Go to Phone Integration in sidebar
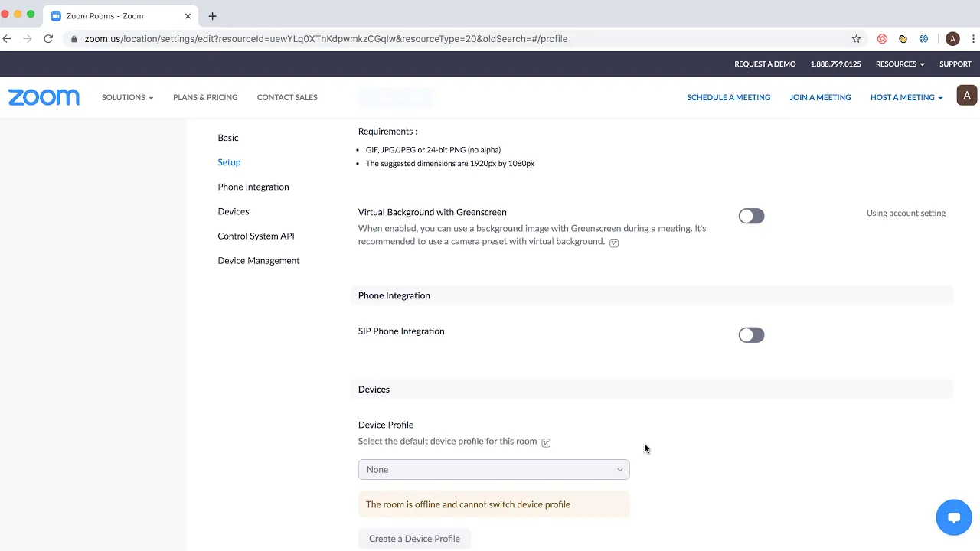 click(253, 187)
